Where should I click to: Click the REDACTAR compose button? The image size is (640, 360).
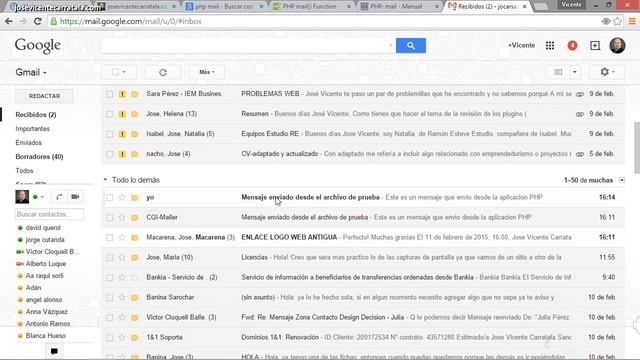[44, 96]
